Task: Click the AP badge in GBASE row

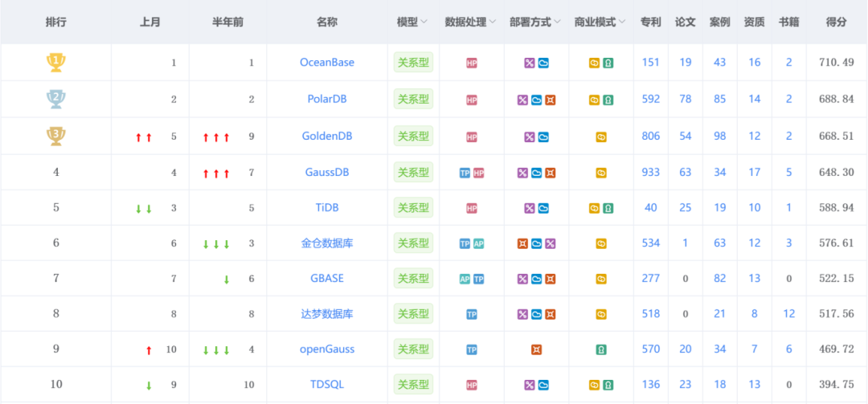Action: click(465, 279)
